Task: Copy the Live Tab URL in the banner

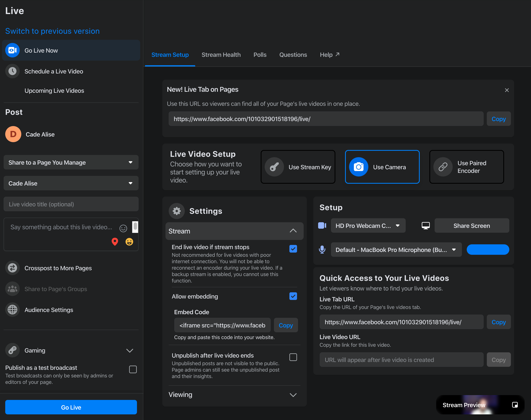Action: (499, 119)
